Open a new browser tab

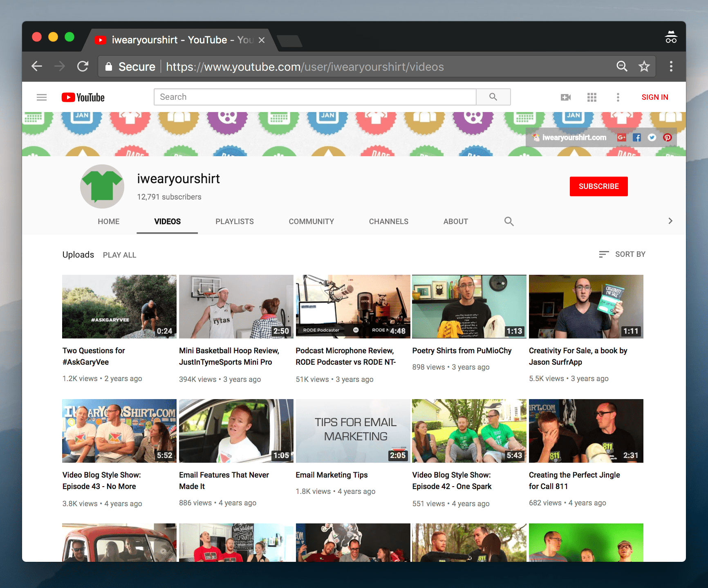pyautogui.click(x=289, y=41)
